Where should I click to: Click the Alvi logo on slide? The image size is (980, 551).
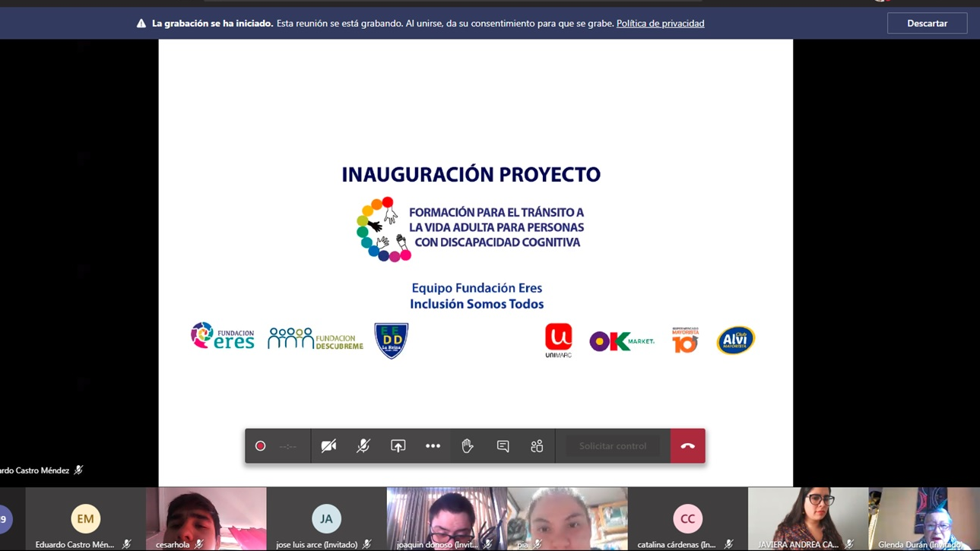coord(736,340)
